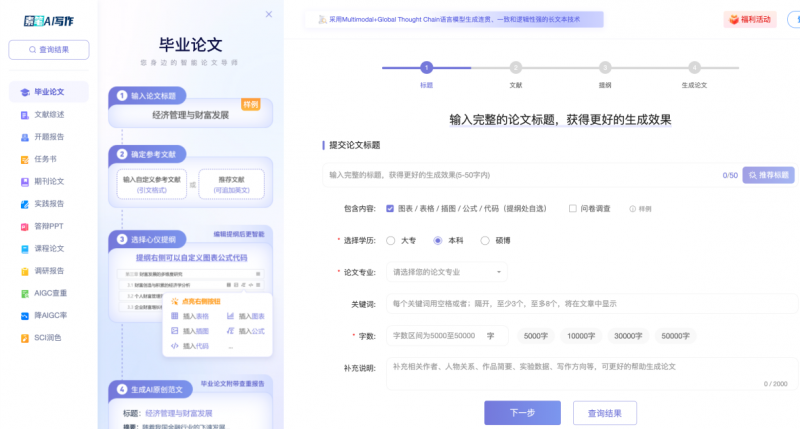Screen dimensions: 800x429
Task: Click the graduation cap icon for 毕业论文
Action: tap(24, 92)
